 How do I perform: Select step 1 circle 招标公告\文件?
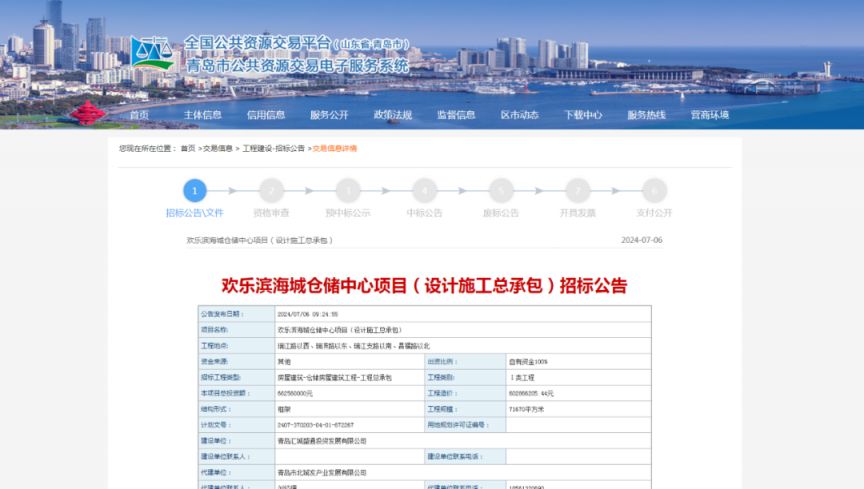point(195,190)
